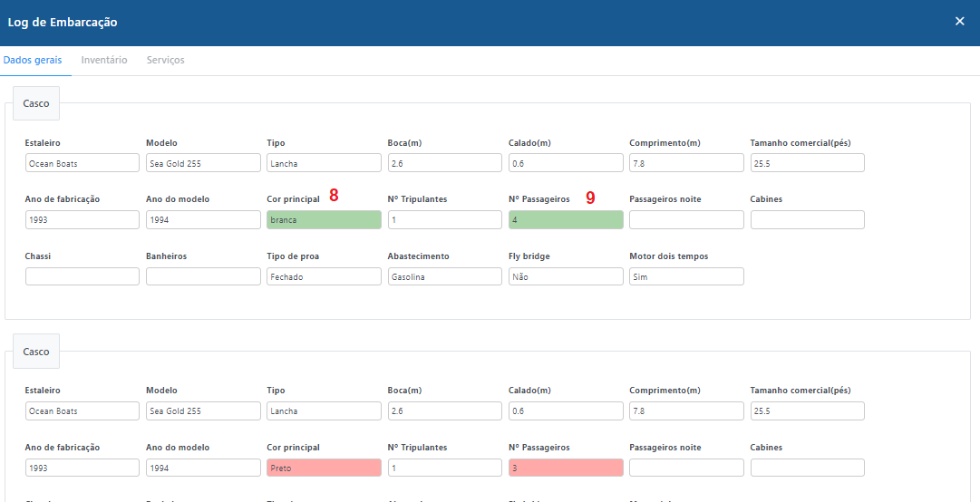Select Tamanho comercial field in second Casco section
980x502 pixels.
point(807,411)
